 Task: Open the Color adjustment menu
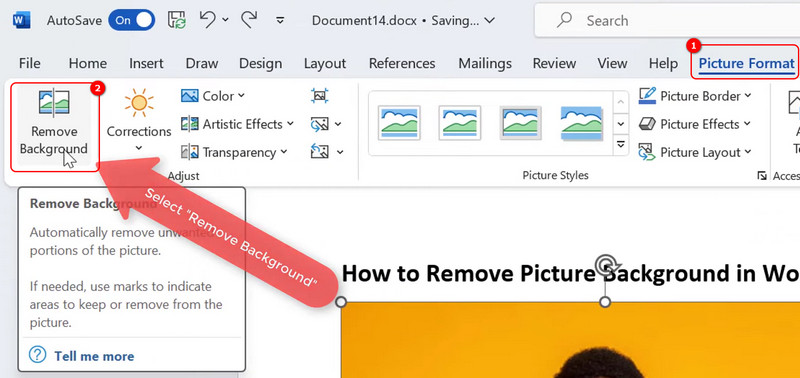coord(213,96)
